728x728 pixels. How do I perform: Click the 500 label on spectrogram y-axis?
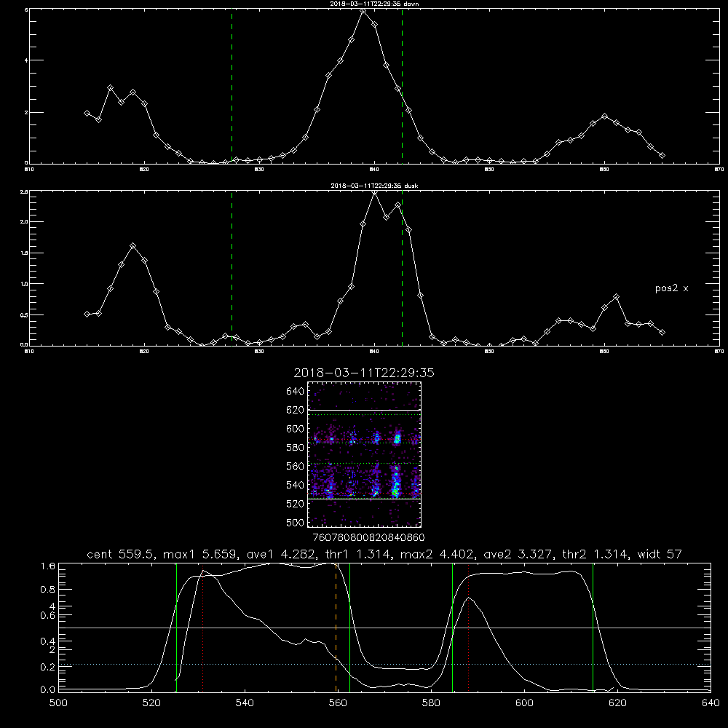click(296, 522)
